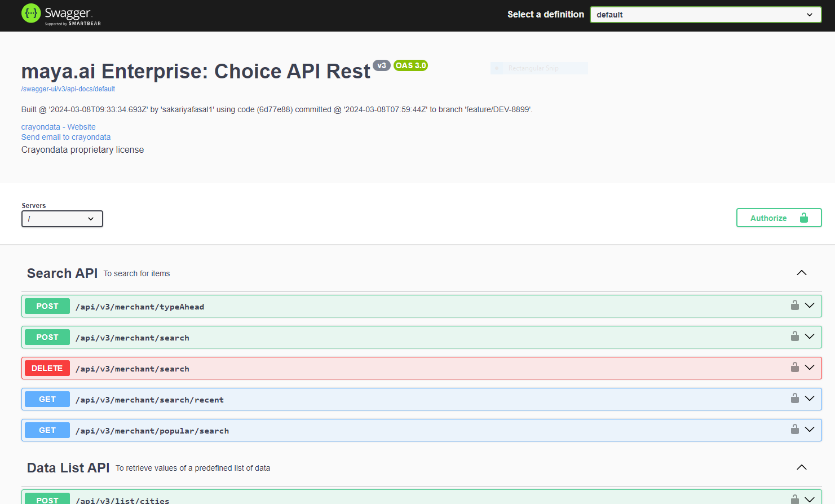
Task: Click lock icon on DELETE merchant/search row
Action: (x=794, y=368)
